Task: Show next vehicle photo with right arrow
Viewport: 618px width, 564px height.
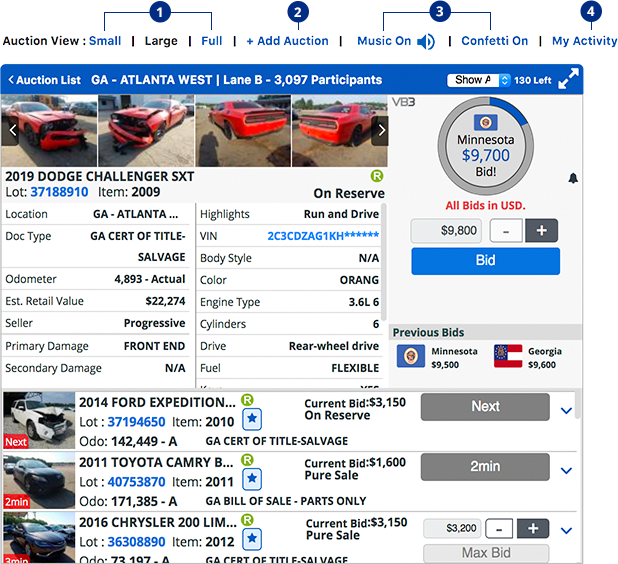Action: (379, 129)
